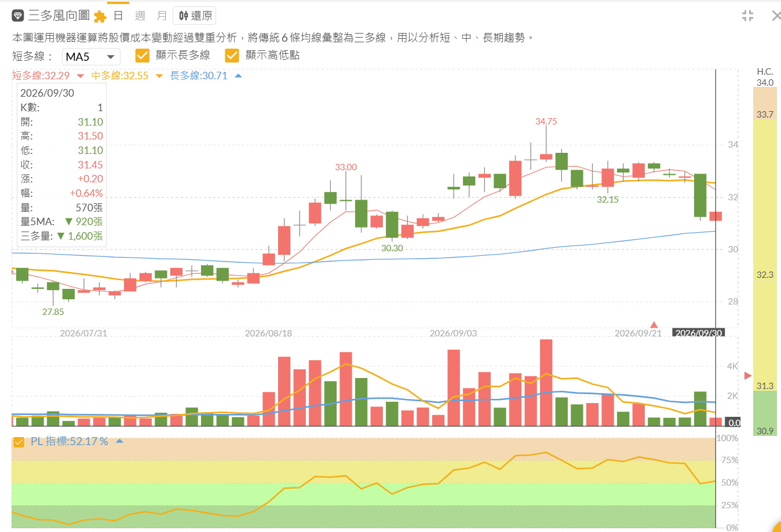This screenshot has height=532, width=781.
Task: Click the 中多線:32.55 legend label
Action: (x=120, y=76)
